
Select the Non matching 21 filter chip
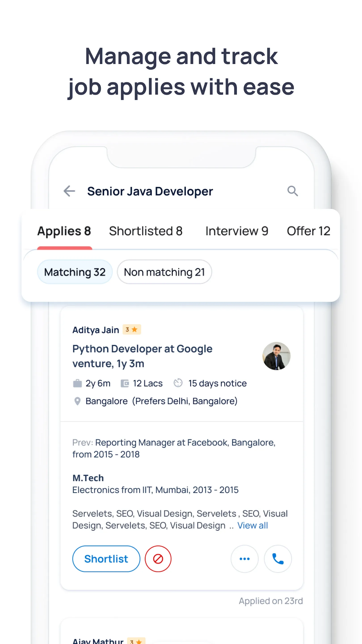(164, 272)
